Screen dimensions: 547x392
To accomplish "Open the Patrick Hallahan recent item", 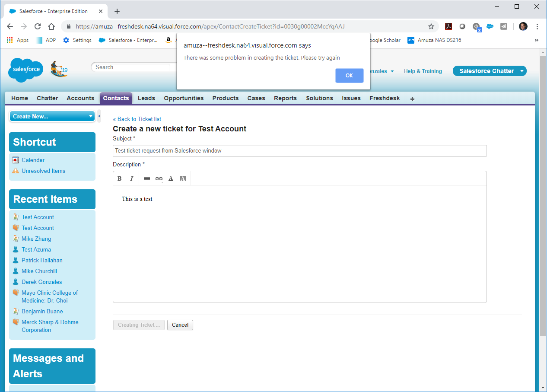I will click(x=42, y=260).
